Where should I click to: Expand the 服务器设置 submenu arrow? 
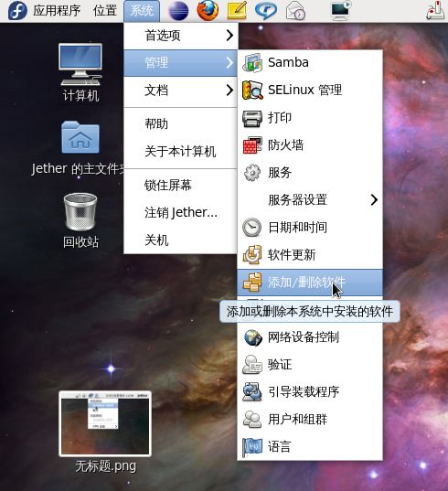coord(374,199)
